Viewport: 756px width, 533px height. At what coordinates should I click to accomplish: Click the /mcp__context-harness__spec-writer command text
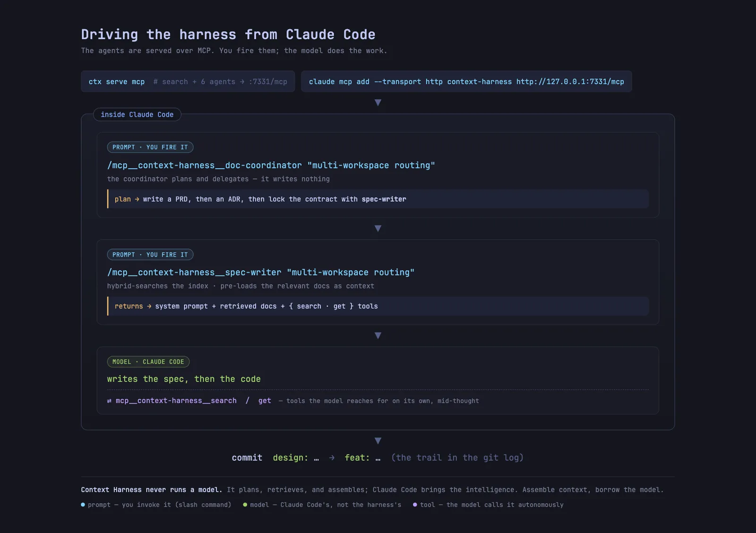(x=260, y=273)
